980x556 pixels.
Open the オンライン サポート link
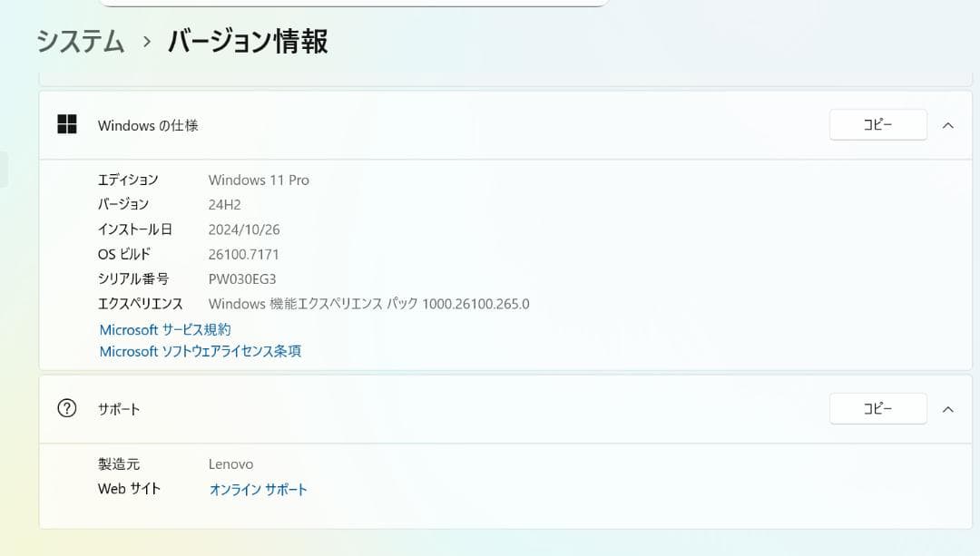tap(259, 489)
